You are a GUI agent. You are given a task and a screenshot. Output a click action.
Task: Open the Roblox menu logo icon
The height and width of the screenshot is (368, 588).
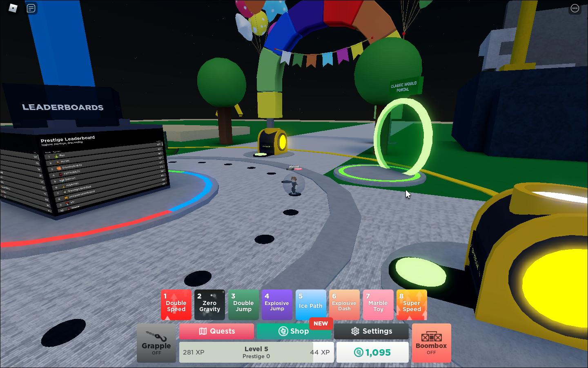coord(13,8)
